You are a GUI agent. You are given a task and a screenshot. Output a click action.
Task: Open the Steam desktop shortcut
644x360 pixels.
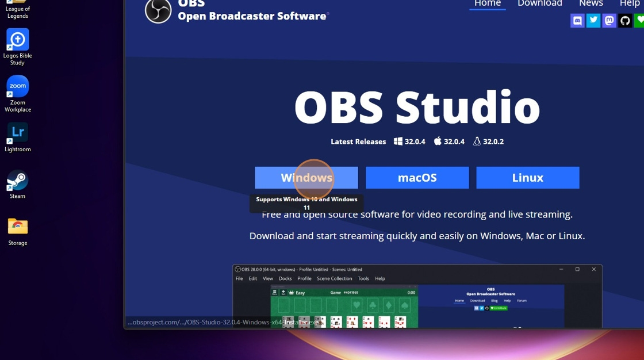pyautogui.click(x=17, y=184)
